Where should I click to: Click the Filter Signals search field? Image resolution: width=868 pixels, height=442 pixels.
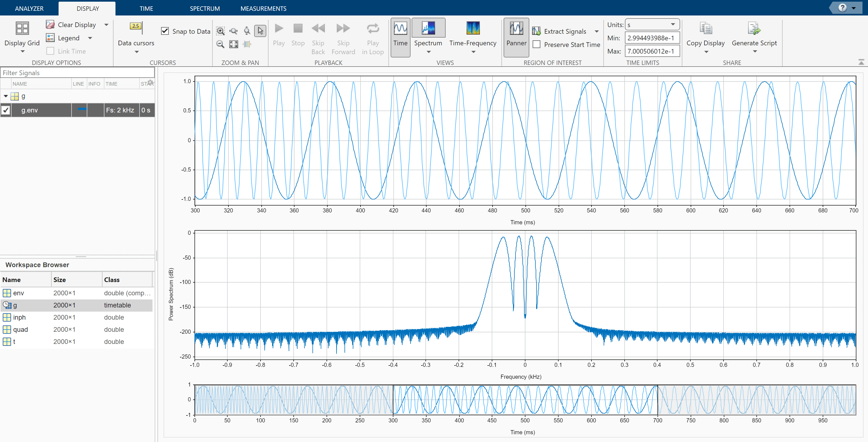[78, 73]
